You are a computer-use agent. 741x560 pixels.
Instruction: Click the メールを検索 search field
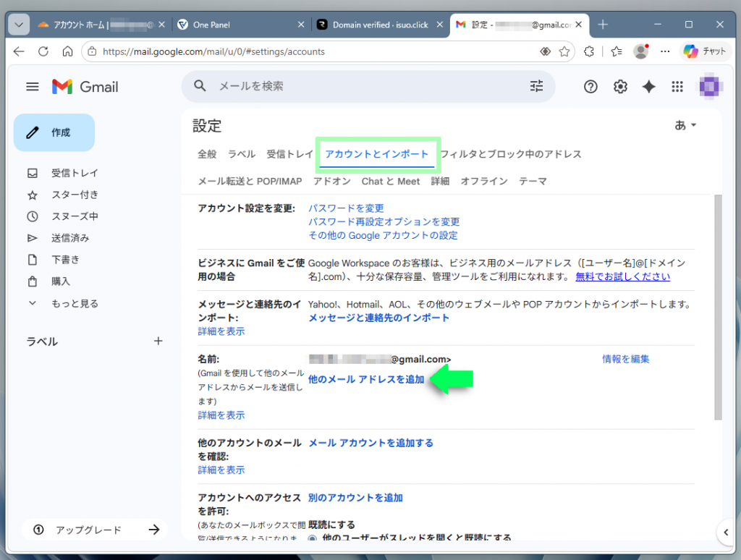pyautogui.click(x=368, y=86)
